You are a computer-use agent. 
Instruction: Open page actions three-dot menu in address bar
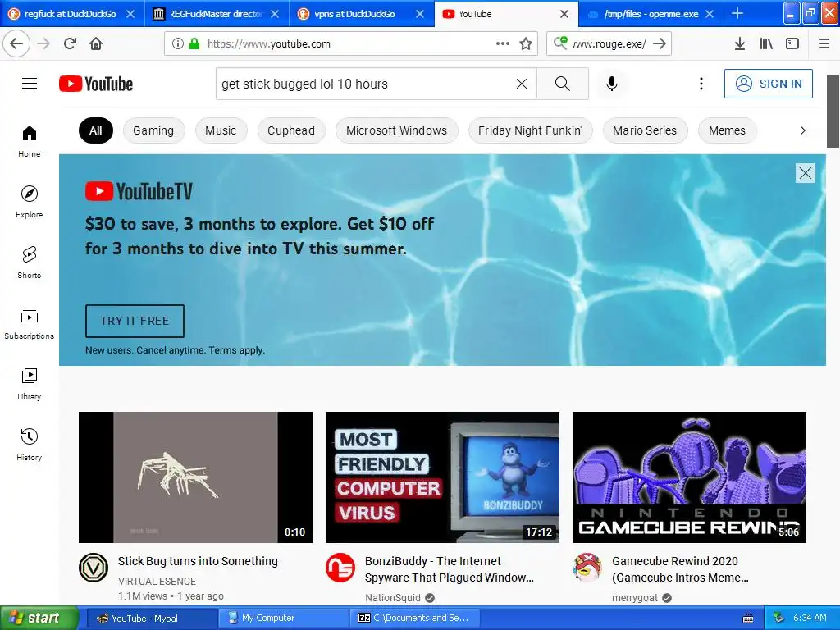(503, 43)
